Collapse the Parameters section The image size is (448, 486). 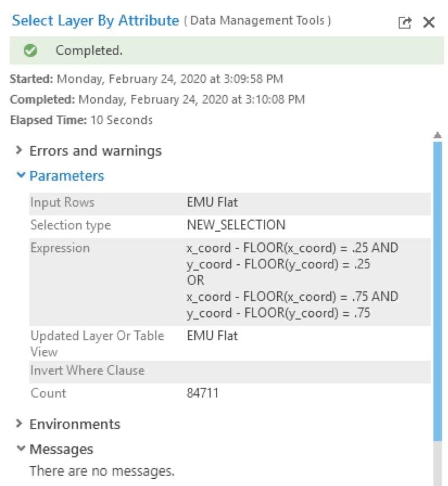[21, 176]
